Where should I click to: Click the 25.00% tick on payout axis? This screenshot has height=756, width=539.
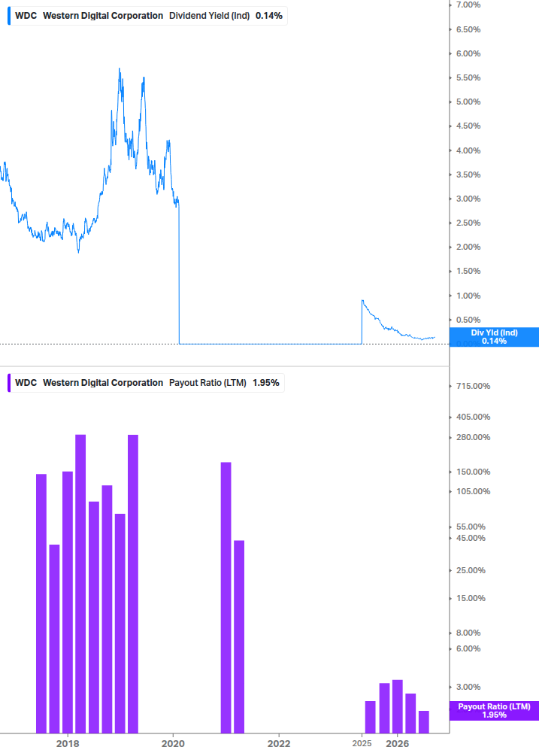point(471,570)
